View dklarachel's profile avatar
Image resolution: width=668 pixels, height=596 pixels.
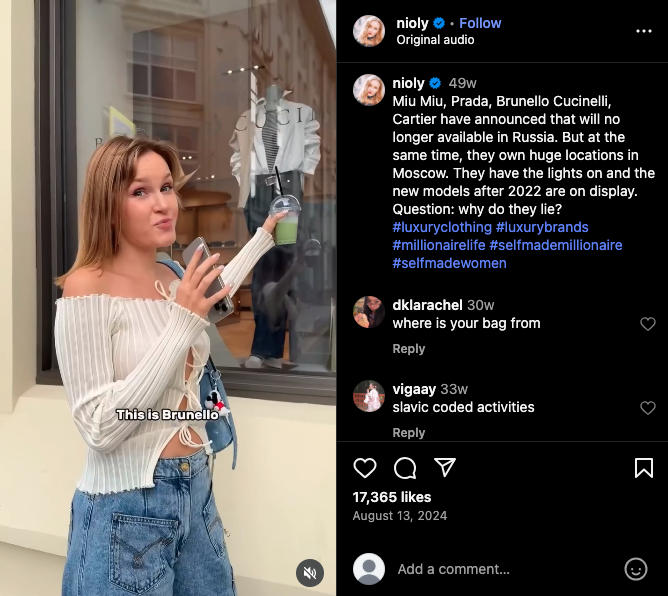(x=369, y=312)
